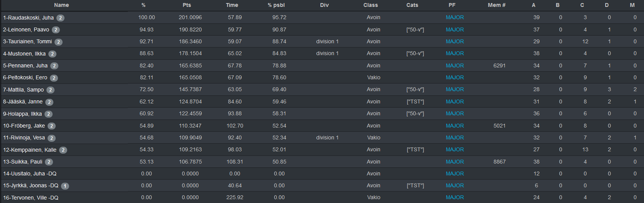
Task: Sort by % psbl column header
Action: [x=276, y=5]
